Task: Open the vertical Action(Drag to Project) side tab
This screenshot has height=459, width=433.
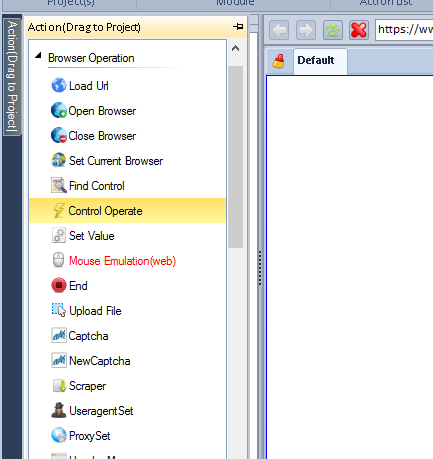Action: [12, 76]
